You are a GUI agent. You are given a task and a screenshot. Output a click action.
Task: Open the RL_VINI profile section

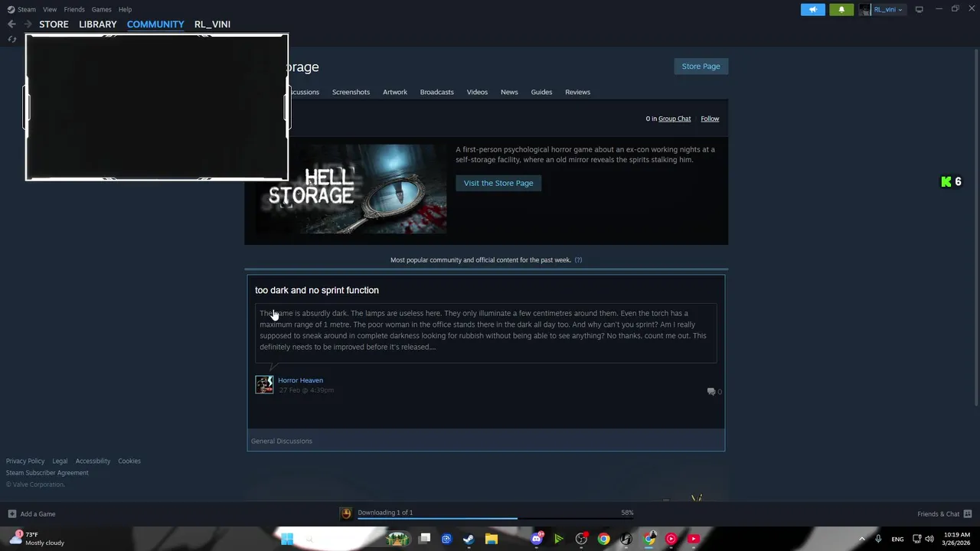[x=212, y=24]
